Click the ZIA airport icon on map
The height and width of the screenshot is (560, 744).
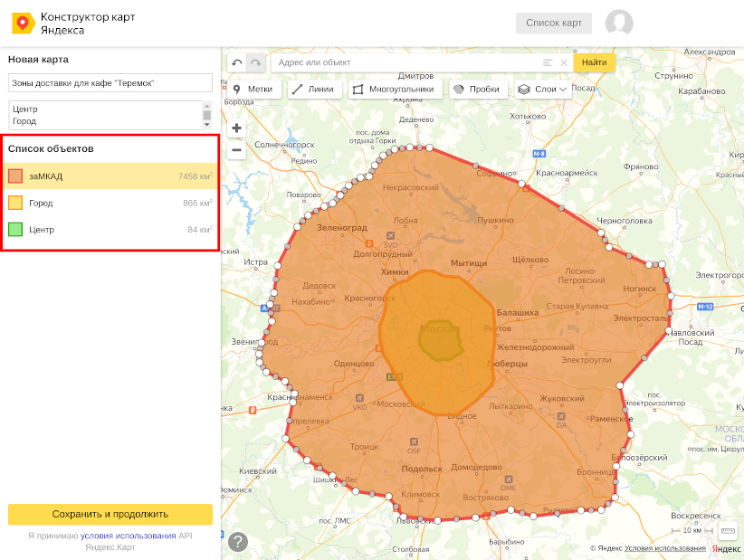click(x=561, y=416)
